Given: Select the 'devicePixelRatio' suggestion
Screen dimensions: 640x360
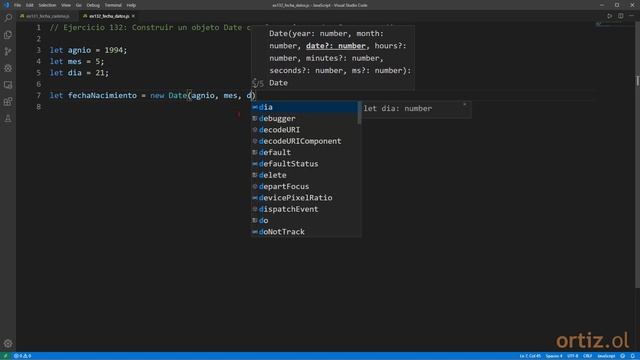Looking at the screenshot, I should pos(304,198).
